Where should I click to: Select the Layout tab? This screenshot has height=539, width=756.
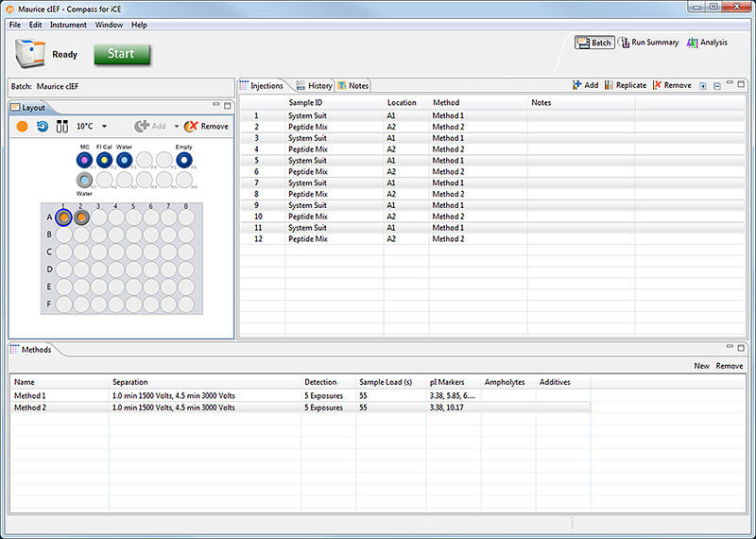click(28, 107)
